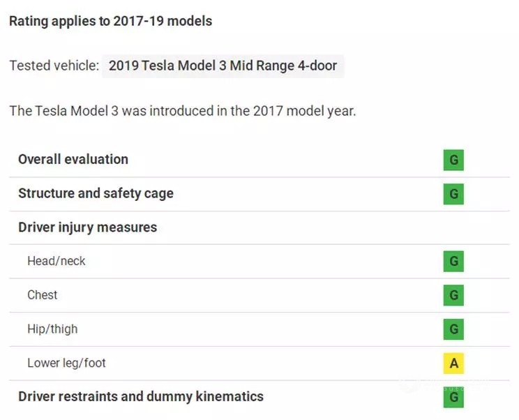Click the Tested vehicle label text
This screenshot has height=420, width=519.
tap(54, 66)
